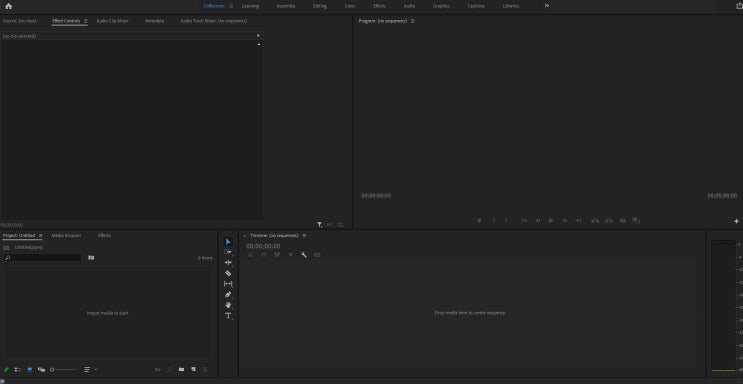Image resolution: width=743 pixels, height=384 pixels.
Task: Switch to the Libraries workspace
Action: pos(511,6)
